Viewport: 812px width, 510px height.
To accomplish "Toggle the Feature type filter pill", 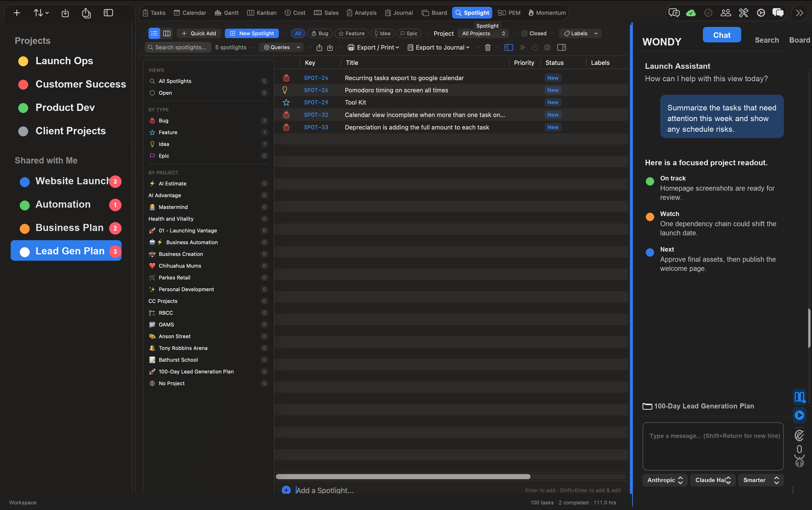I will 351,34.
